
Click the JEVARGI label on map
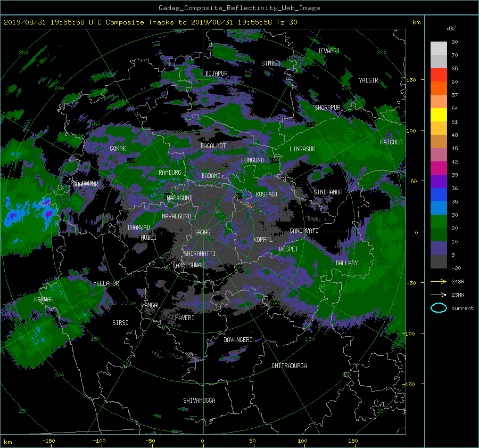tap(328, 51)
